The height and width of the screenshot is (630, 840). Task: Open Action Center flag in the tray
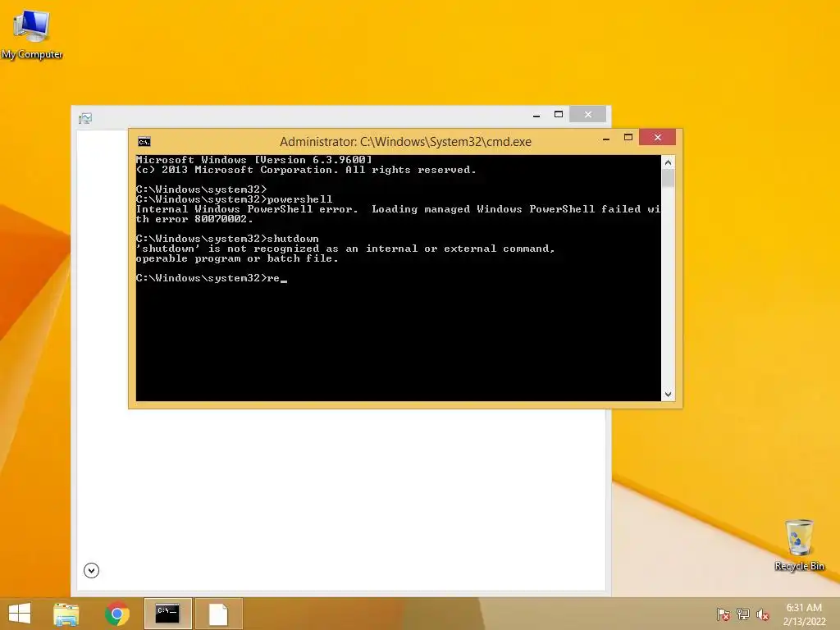click(x=724, y=614)
